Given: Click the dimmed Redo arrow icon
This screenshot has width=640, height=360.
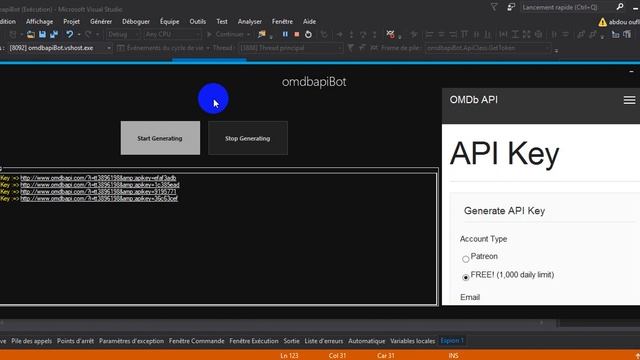Looking at the screenshot, I should point(88,35).
